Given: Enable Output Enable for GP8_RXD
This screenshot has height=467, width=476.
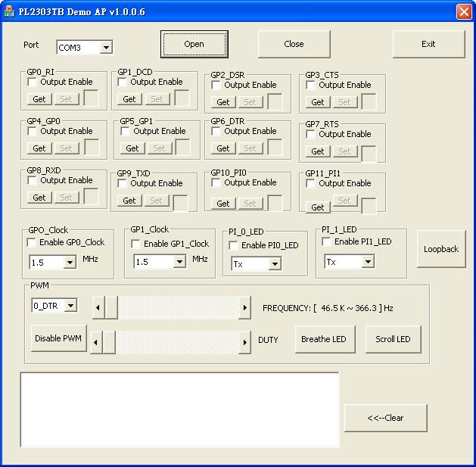Looking at the screenshot, I should tap(32, 180).
